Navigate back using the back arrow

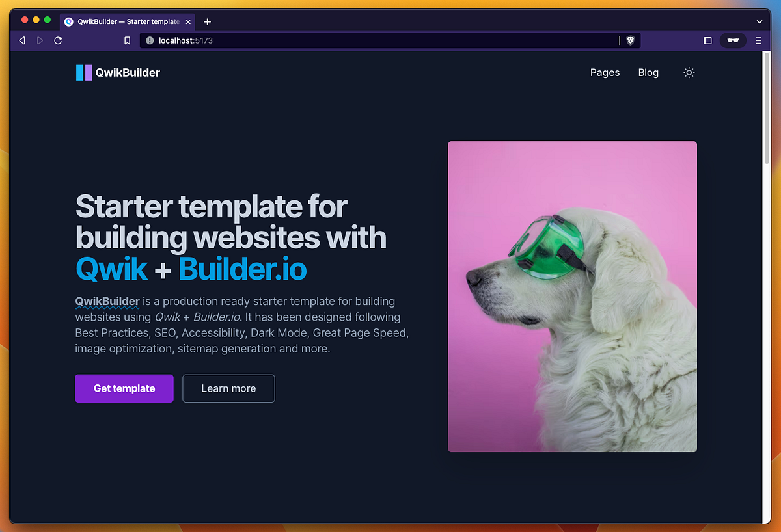22,40
